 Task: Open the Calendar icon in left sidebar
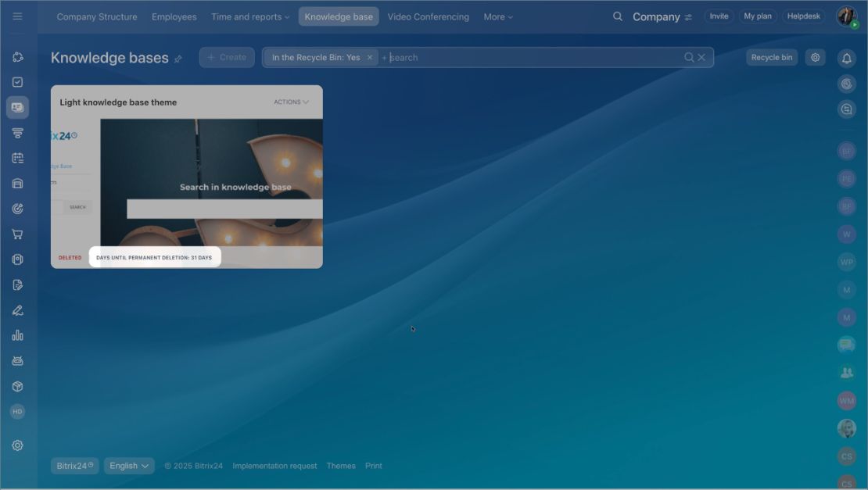(x=18, y=158)
